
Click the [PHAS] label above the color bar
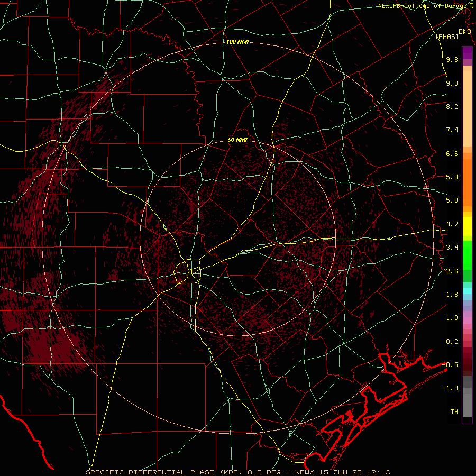coord(447,36)
